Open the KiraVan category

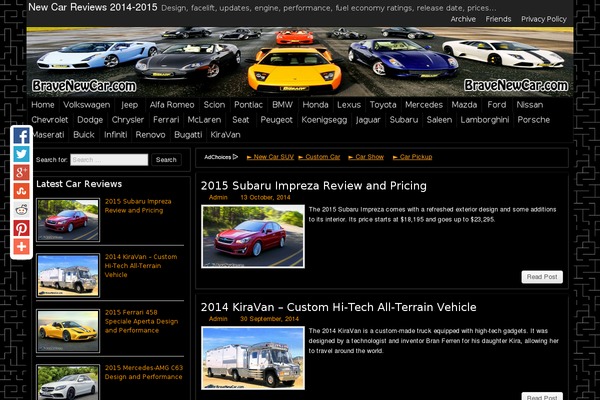point(225,135)
